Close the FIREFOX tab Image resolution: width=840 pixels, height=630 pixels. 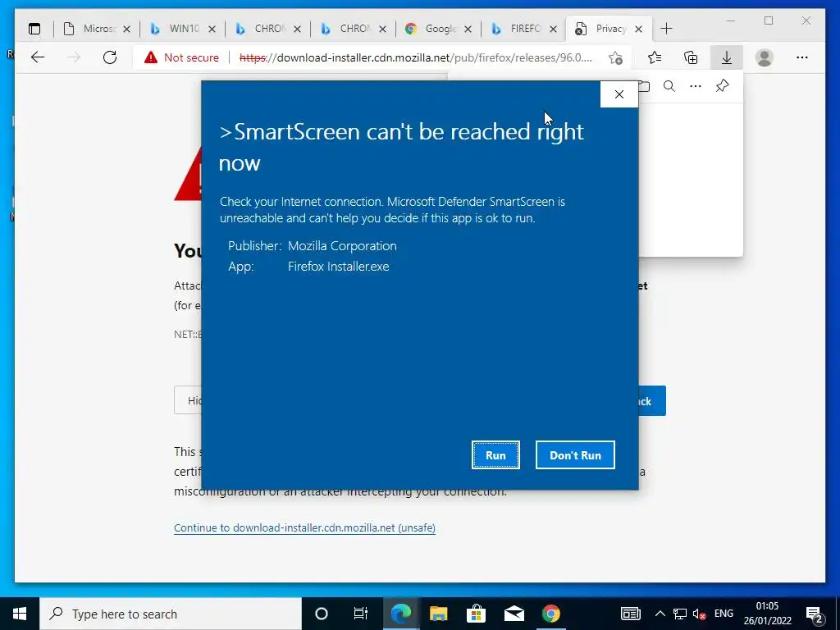554,29
